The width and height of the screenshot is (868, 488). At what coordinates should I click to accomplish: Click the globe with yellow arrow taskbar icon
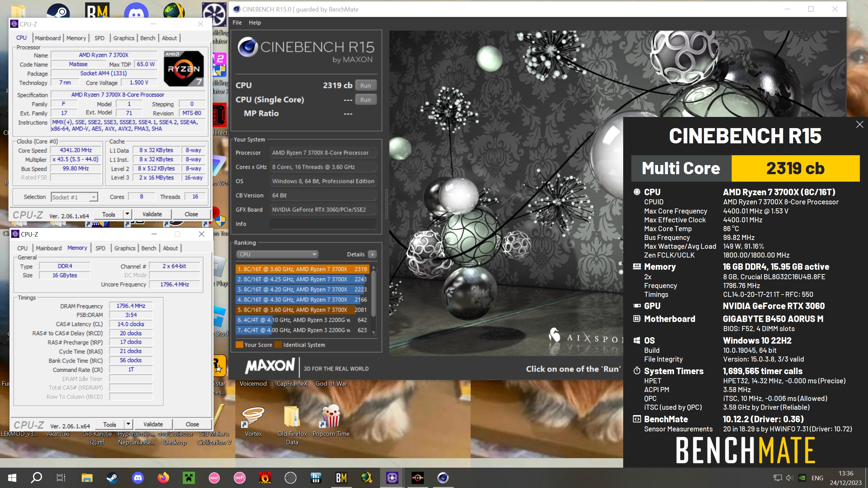click(x=367, y=478)
